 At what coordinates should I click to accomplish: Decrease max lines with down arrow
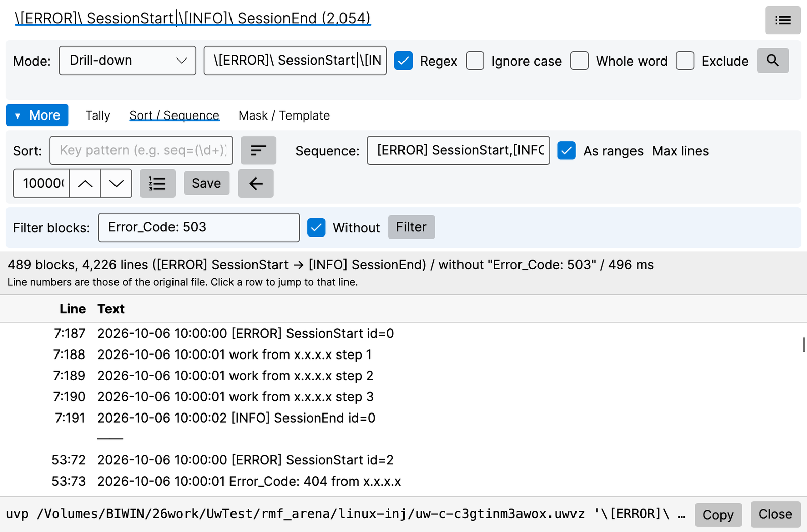pyautogui.click(x=116, y=183)
